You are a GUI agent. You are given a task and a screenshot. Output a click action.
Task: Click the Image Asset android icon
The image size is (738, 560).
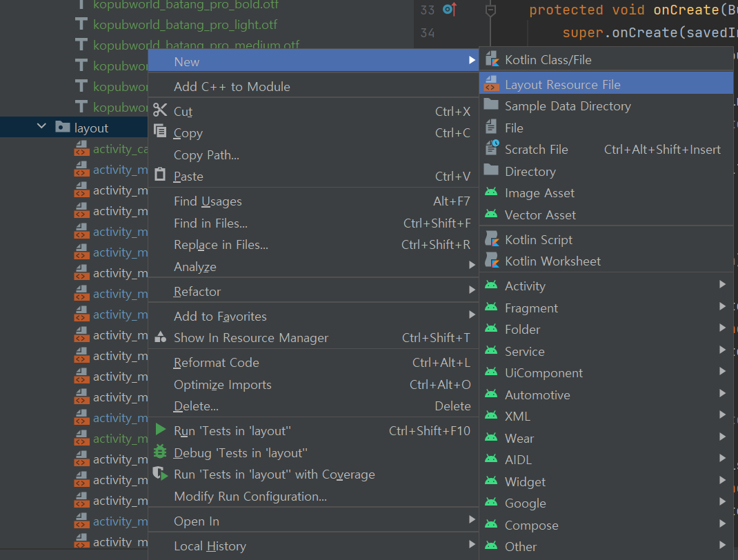coord(491,192)
